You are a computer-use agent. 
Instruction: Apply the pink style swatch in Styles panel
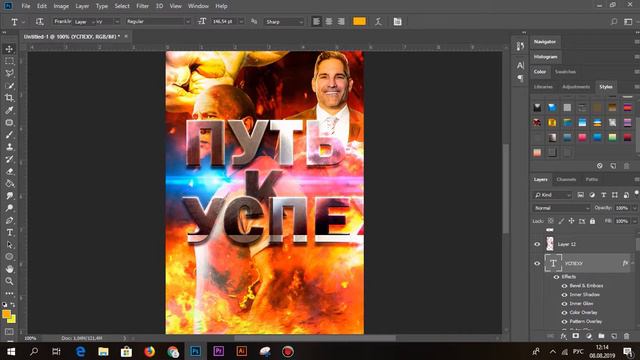[x=582, y=138]
